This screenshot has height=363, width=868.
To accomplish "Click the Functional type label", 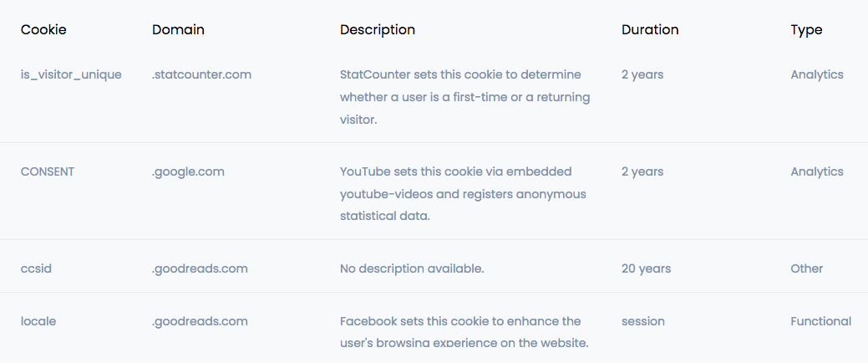I will tap(821, 321).
